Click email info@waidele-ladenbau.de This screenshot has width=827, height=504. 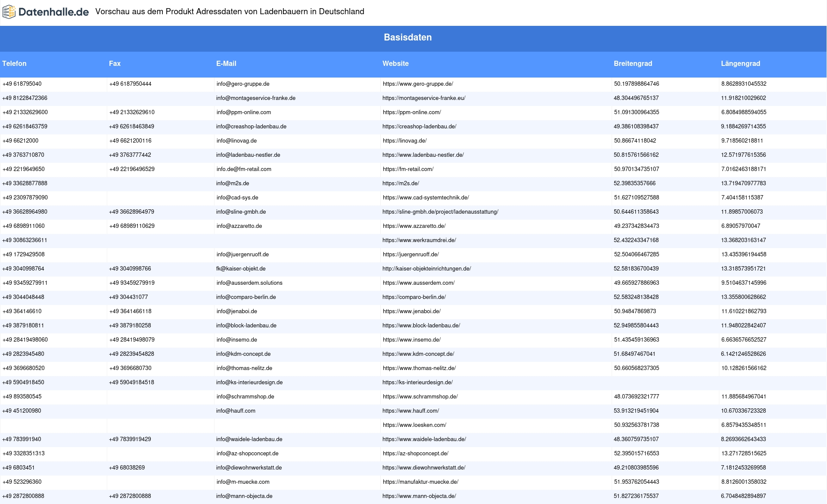click(249, 439)
